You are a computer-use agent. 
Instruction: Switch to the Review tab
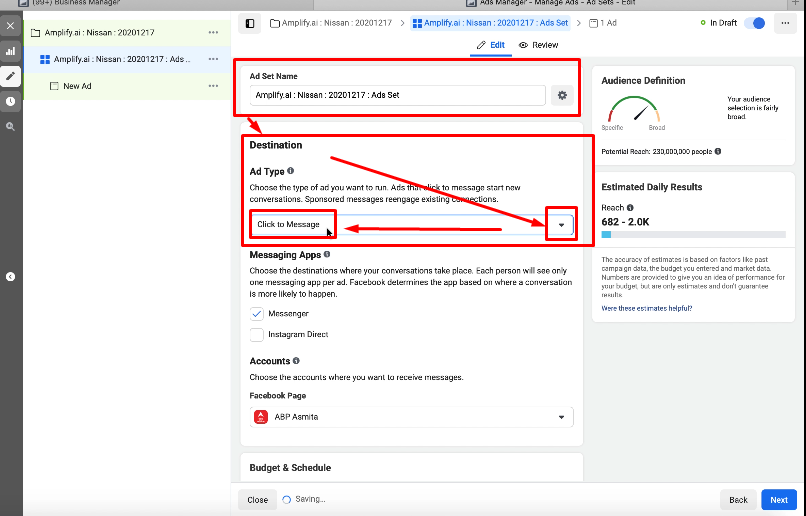(539, 45)
